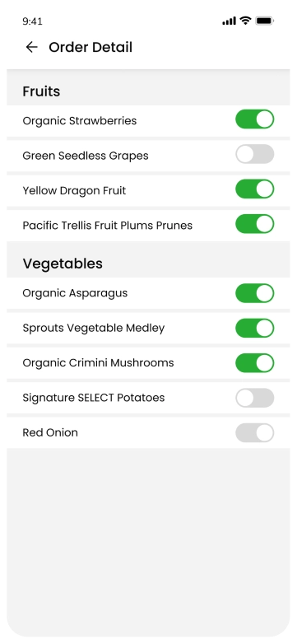
Task: Switch off Organic Asparagus
Action: click(255, 293)
